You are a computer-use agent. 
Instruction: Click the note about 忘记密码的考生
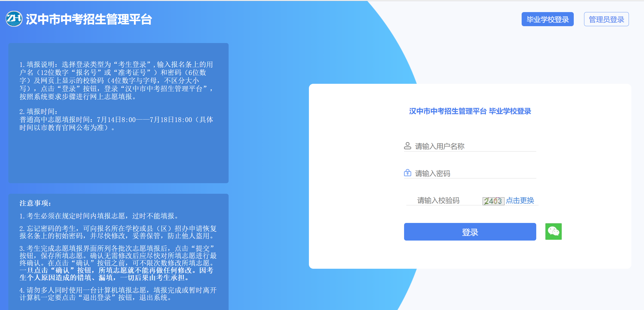[x=118, y=232]
